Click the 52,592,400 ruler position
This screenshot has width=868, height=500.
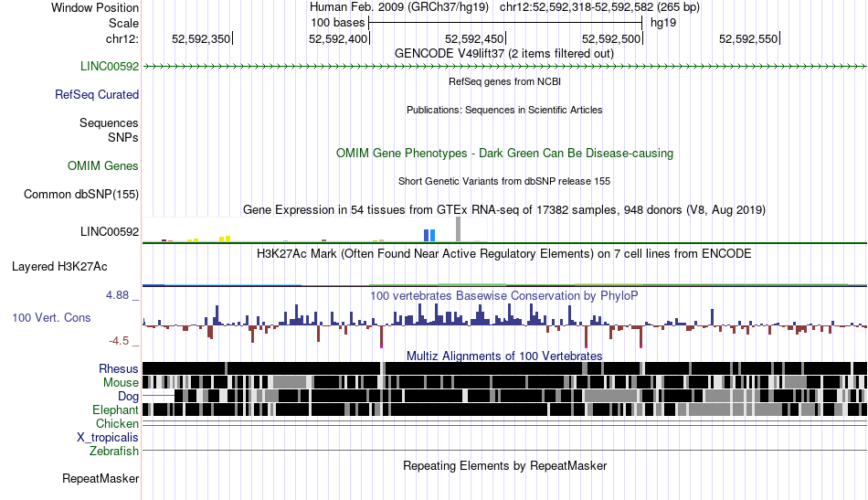point(338,38)
